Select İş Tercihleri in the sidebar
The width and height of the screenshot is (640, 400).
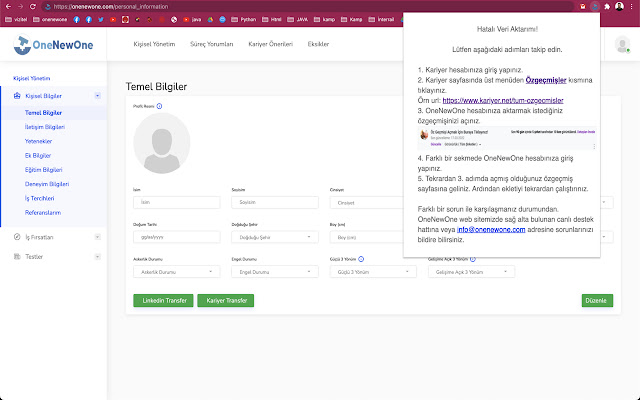(x=39, y=198)
